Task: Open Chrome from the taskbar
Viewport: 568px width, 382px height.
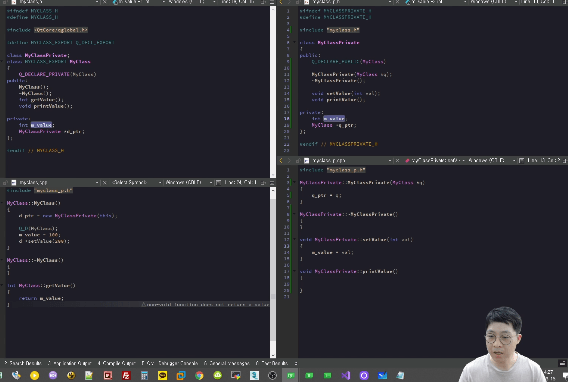Action: [x=199, y=375]
